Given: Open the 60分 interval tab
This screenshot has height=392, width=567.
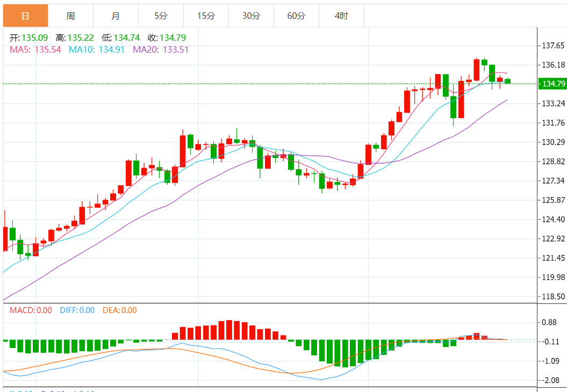Looking at the screenshot, I should tap(297, 16).
